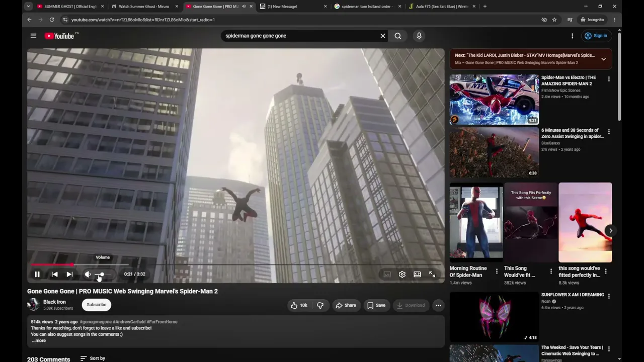Toggle theater mode in the player
Viewport: 644px width, 362px height.
(x=417, y=274)
